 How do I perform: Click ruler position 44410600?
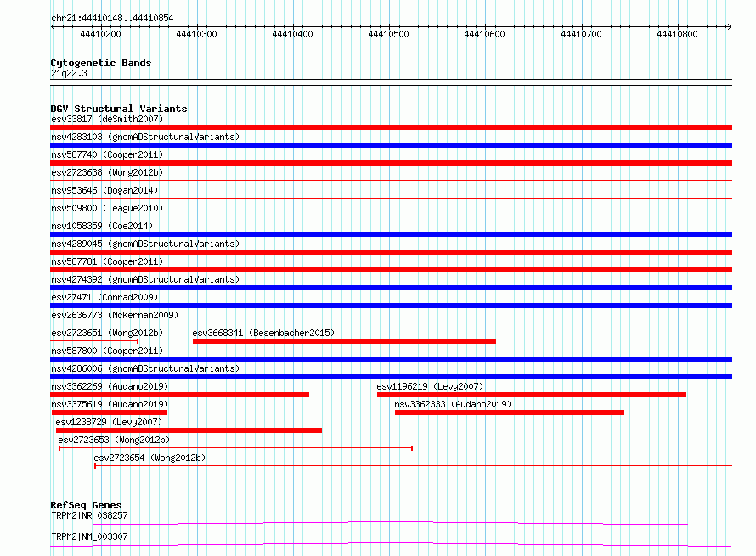click(484, 34)
